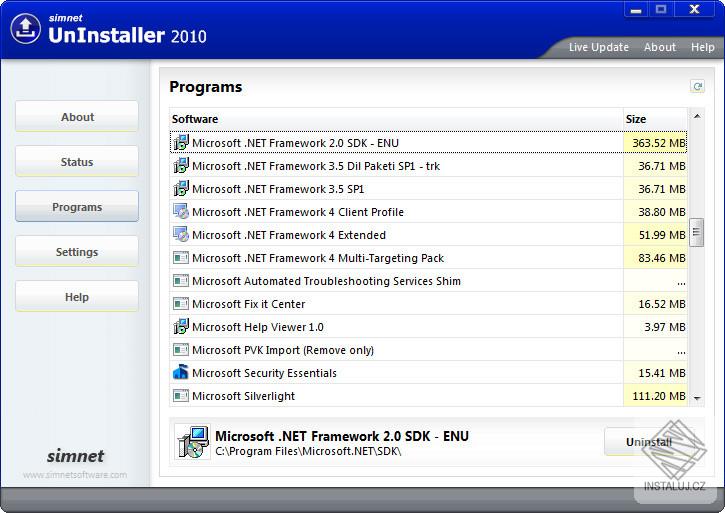Uninstall the selected program
The height and width of the screenshot is (513, 725).
649,442
